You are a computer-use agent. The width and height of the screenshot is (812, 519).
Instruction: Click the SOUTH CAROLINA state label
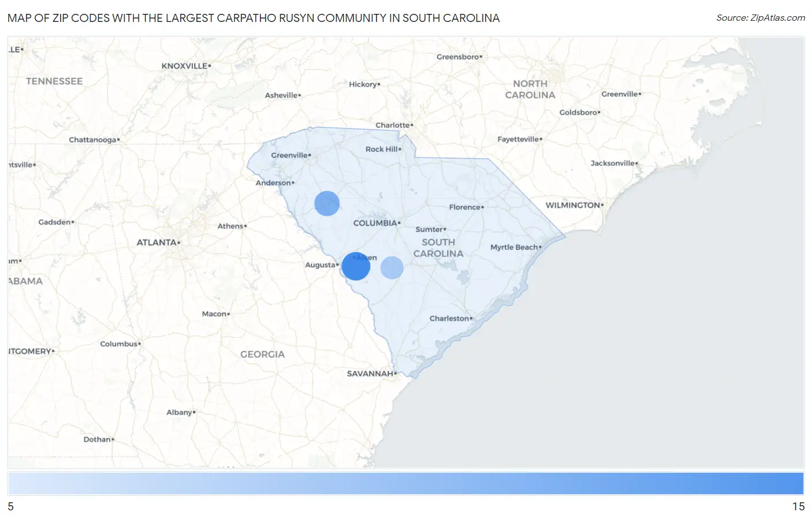point(438,248)
